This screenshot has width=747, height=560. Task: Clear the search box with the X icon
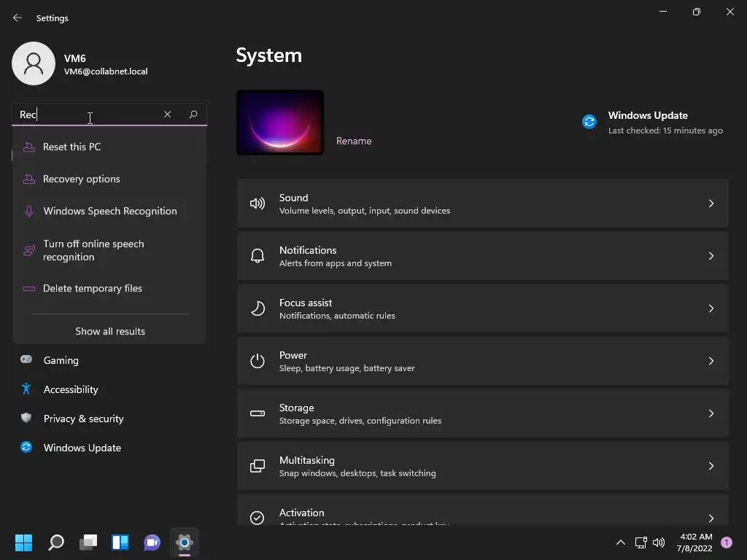coord(167,114)
